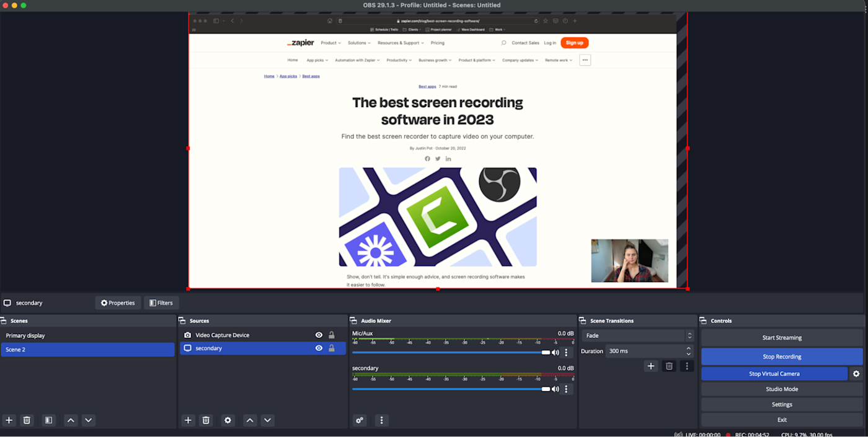Click the Stop Recording button

pyautogui.click(x=782, y=356)
